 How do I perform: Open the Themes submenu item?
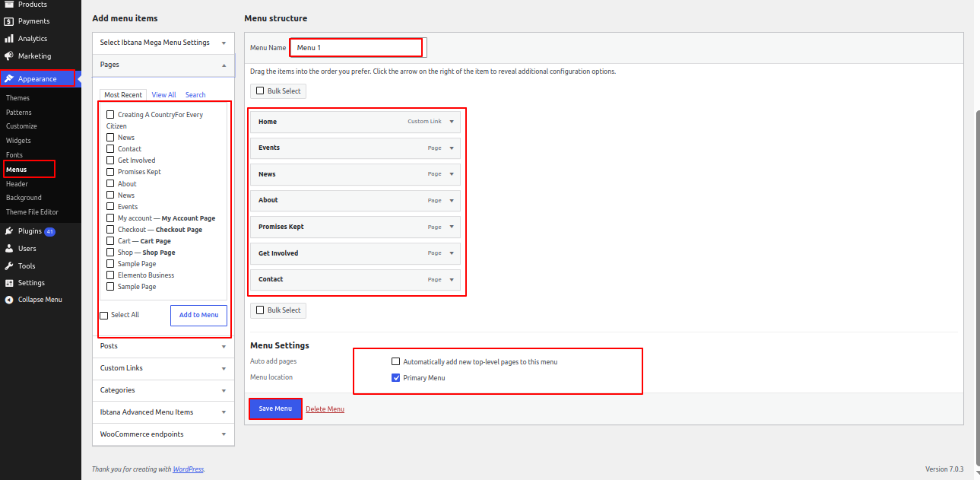tap(18, 98)
